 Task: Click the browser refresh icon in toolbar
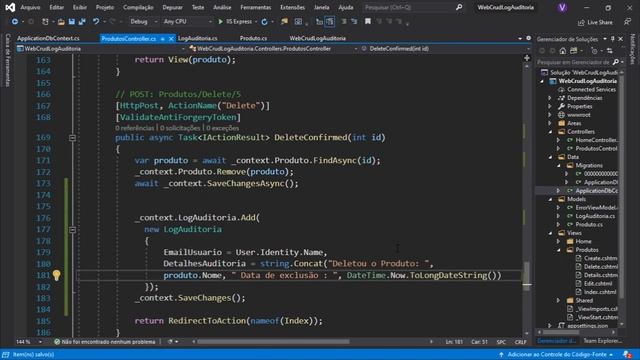[x=264, y=22]
